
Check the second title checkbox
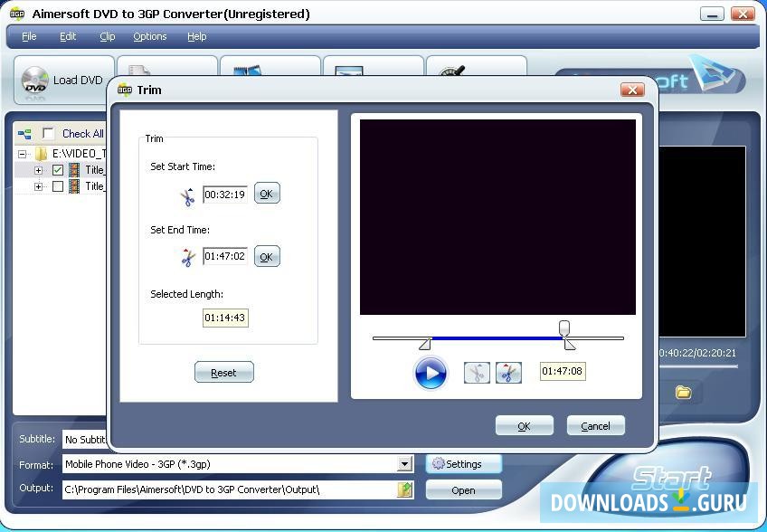[58, 186]
